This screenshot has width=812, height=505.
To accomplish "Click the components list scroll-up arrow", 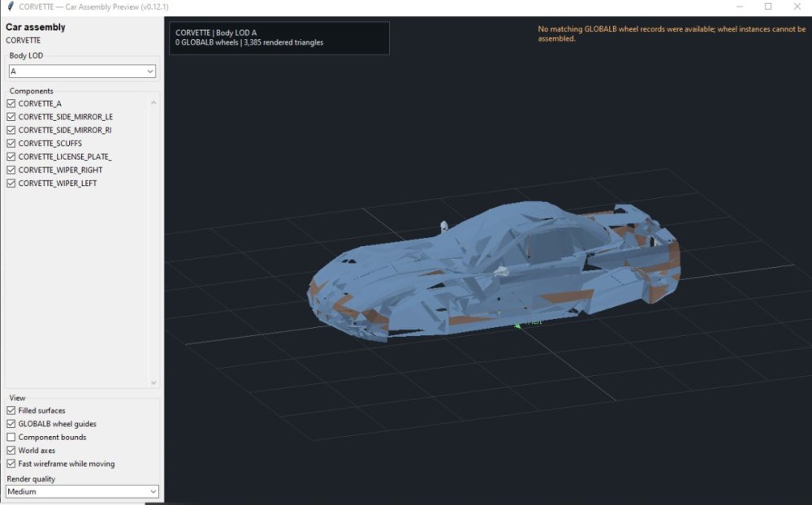I will pos(153,102).
